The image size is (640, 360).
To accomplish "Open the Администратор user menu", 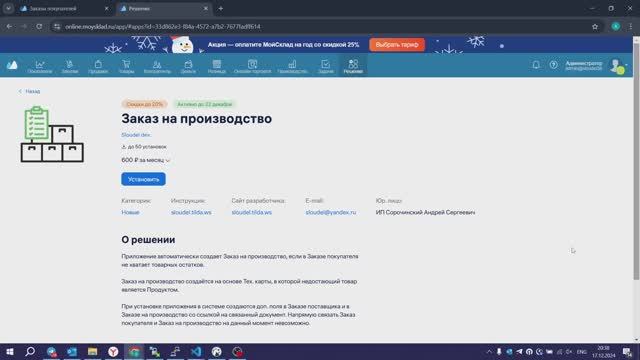I will coord(584,66).
